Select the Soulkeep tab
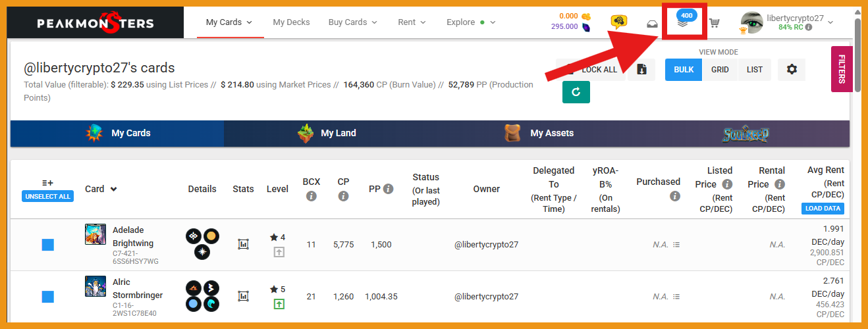The image size is (868, 329). 745,134
